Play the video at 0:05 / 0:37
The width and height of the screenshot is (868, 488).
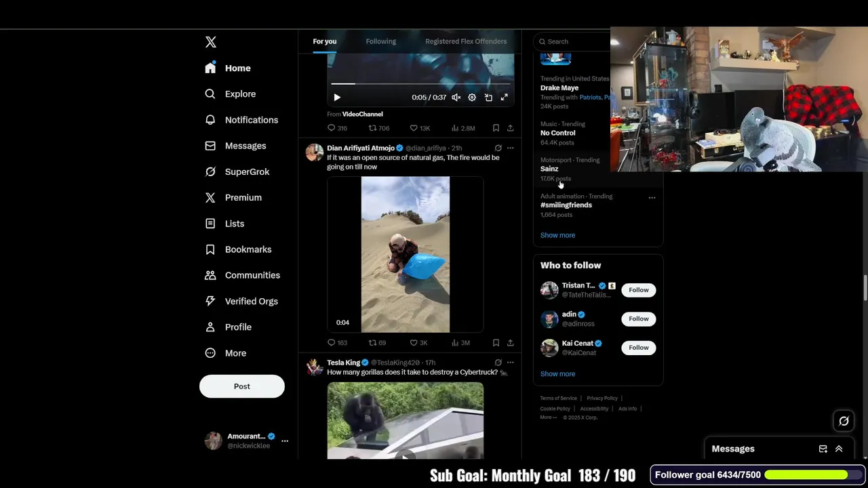coord(337,98)
